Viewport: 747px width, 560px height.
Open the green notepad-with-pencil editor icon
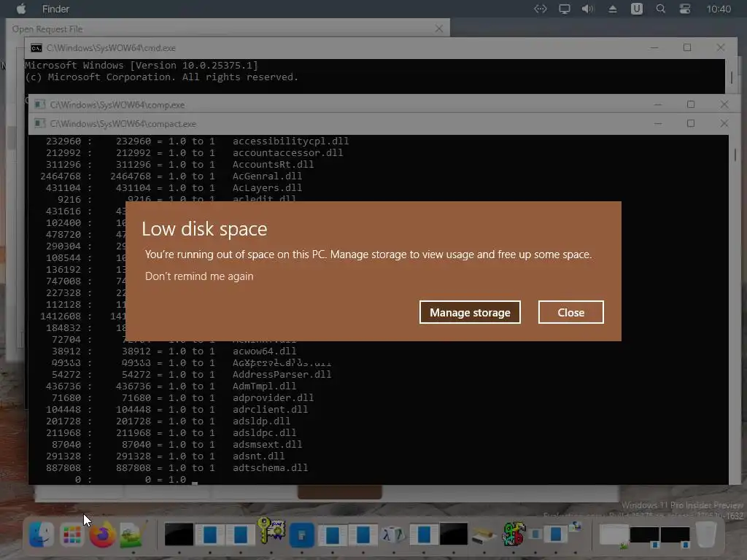click(x=133, y=534)
